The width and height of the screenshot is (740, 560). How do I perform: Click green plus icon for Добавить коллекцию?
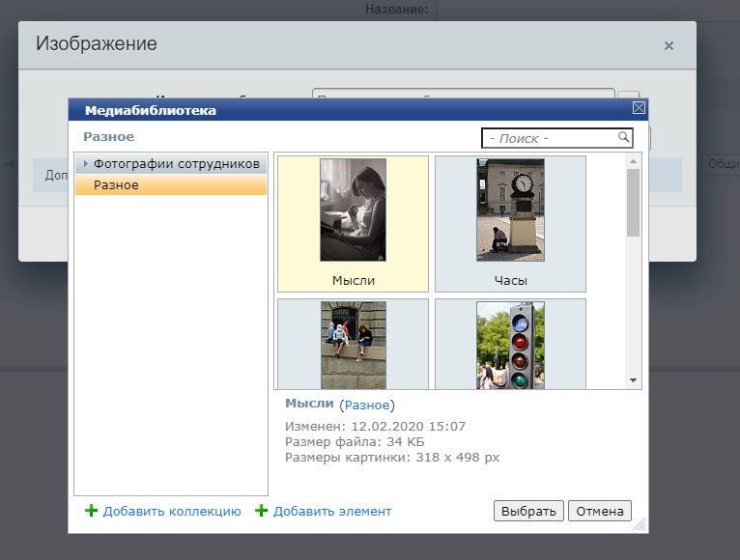point(91,511)
